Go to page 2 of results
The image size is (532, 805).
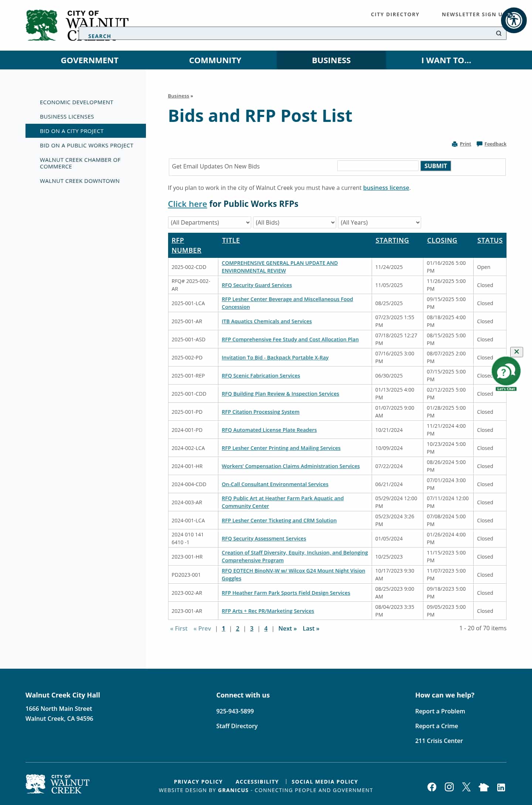pyautogui.click(x=238, y=628)
